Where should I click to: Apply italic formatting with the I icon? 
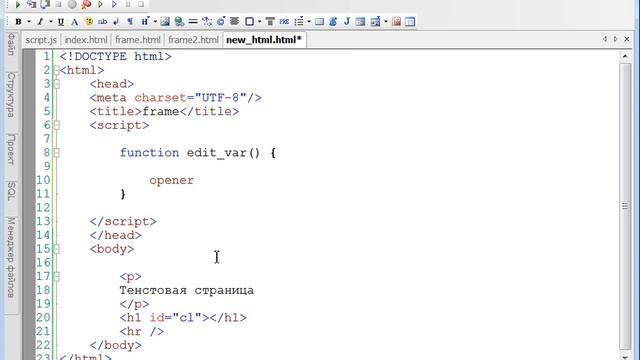coord(40,22)
